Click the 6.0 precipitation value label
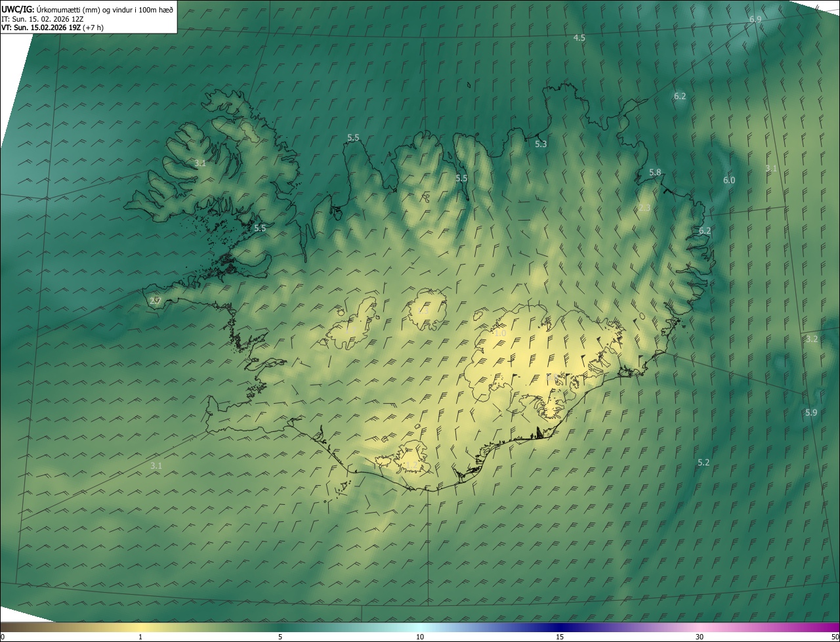This screenshot has width=840, height=642. (x=729, y=180)
